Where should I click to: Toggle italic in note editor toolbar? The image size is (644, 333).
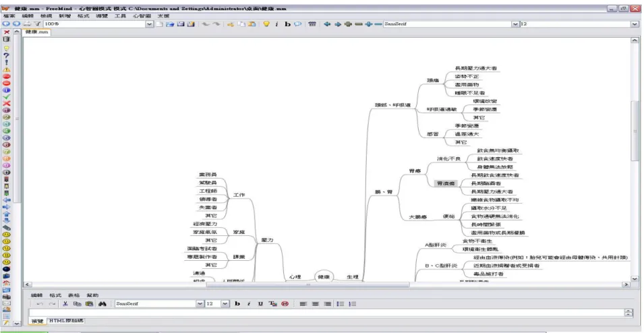pos(248,304)
